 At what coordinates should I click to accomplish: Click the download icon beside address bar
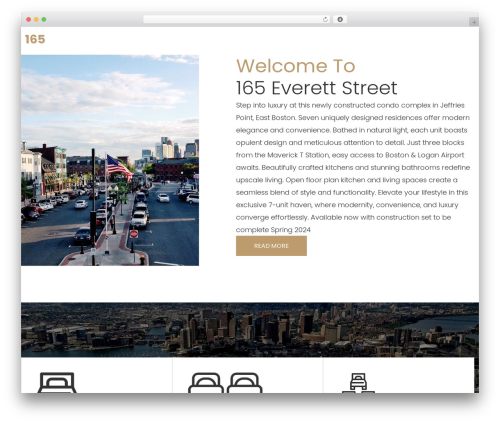coord(340,19)
